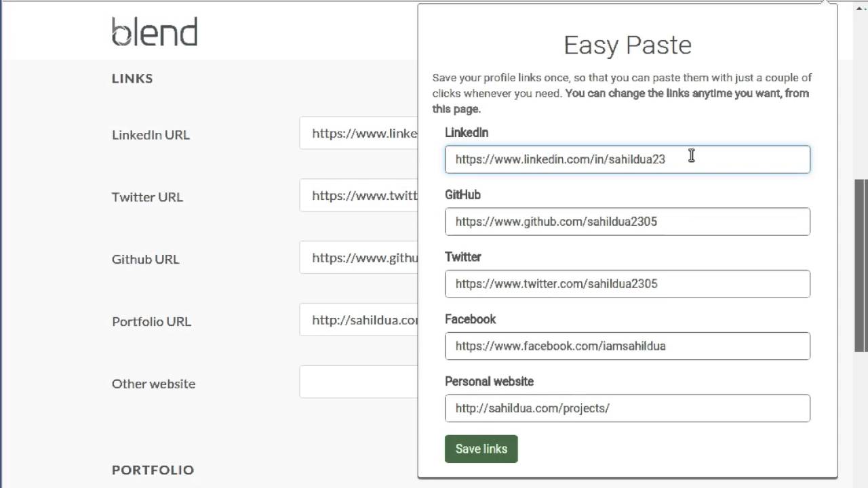
Task: Click the LINKS section heading
Action: coord(132,79)
